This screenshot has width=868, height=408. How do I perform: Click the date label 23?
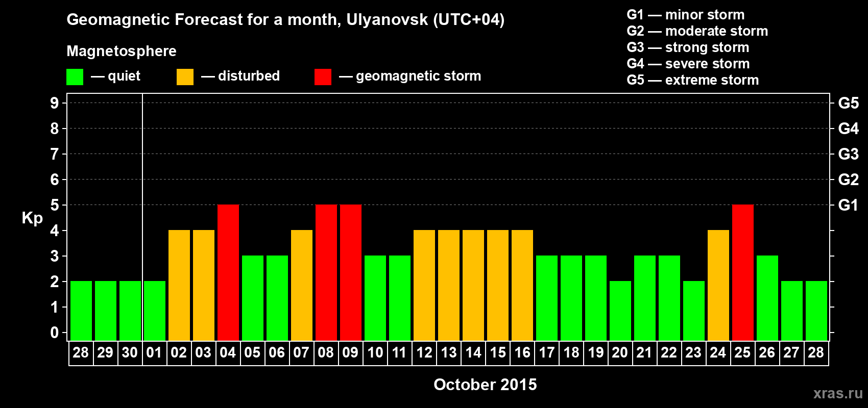click(693, 352)
